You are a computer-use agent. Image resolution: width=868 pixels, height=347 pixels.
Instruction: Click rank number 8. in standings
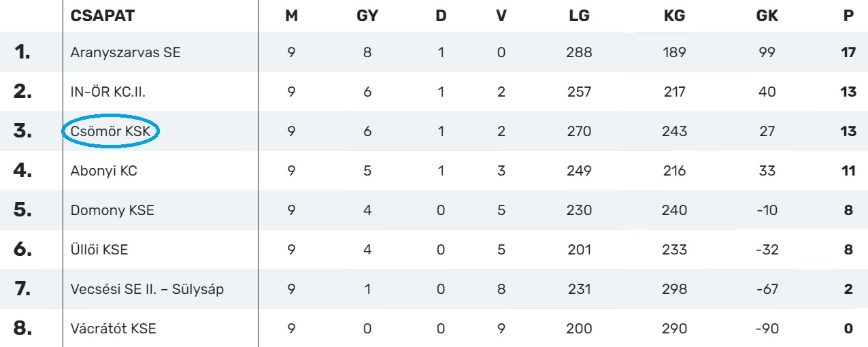[x=23, y=329]
